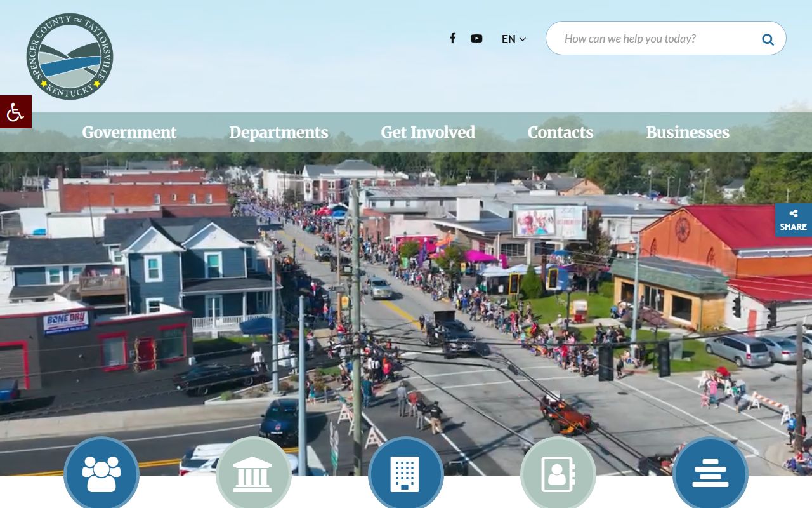Click the magnifying glass search icon
This screenshot has height=508, width=812.
pyautogui.click(x=768, y=39)
